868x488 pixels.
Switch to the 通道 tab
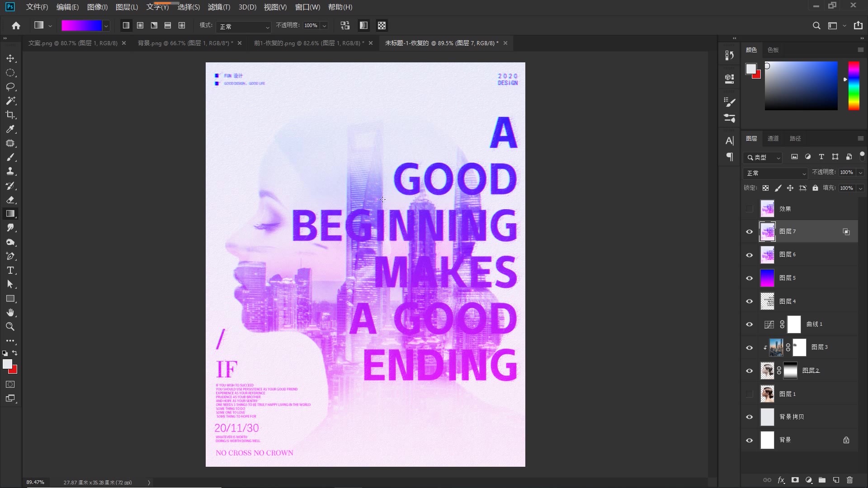pyautogui.click(x=773, y=138)
